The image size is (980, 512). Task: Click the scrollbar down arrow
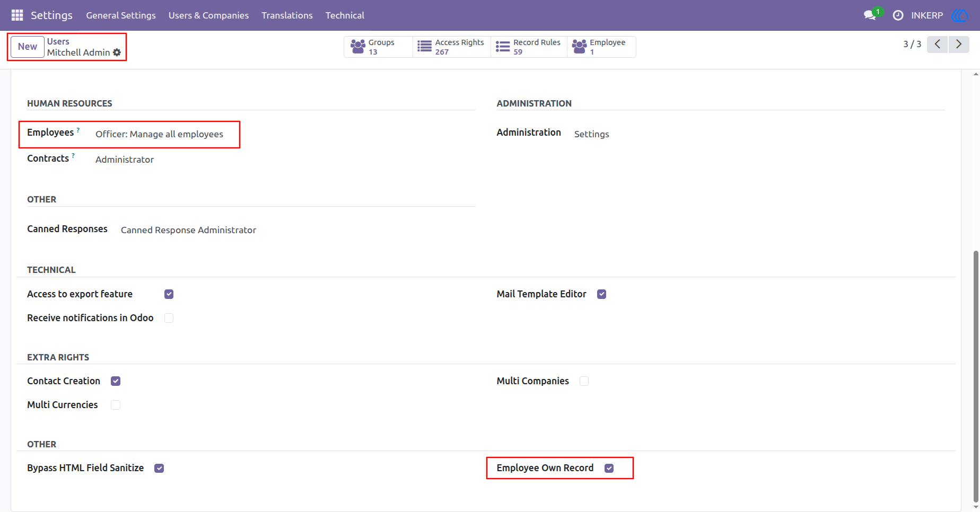[976, 507]
